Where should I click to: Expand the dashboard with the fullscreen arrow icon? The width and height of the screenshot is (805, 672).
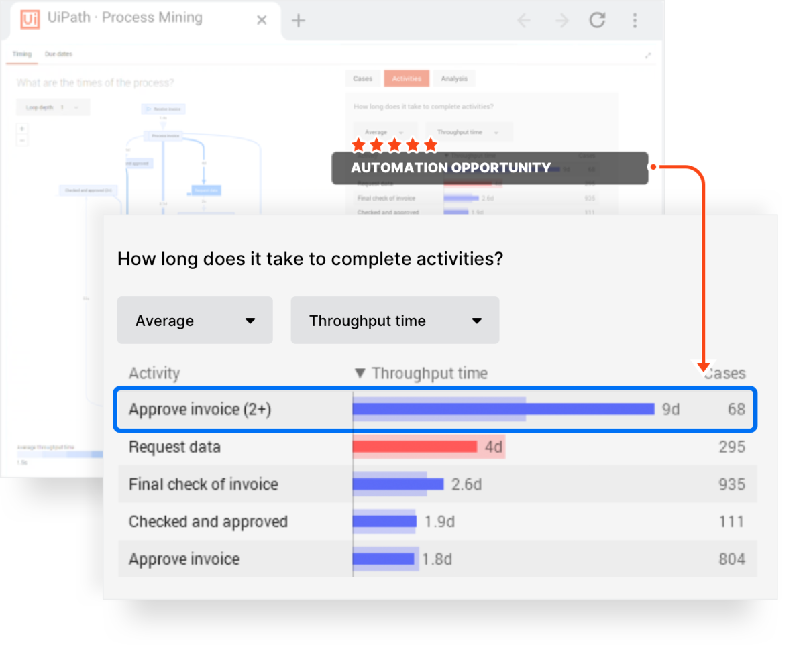pyautogui.click(x=648, y=56)
